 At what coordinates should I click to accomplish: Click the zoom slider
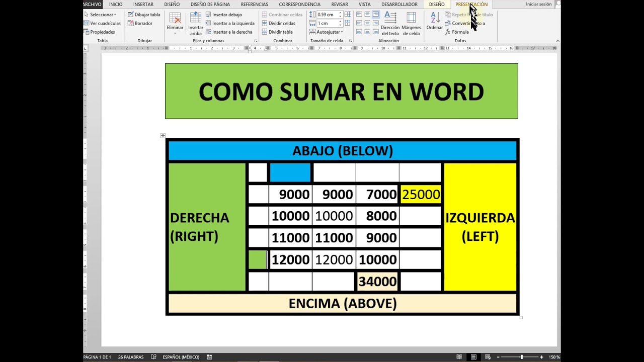click(x=520, y=357)
